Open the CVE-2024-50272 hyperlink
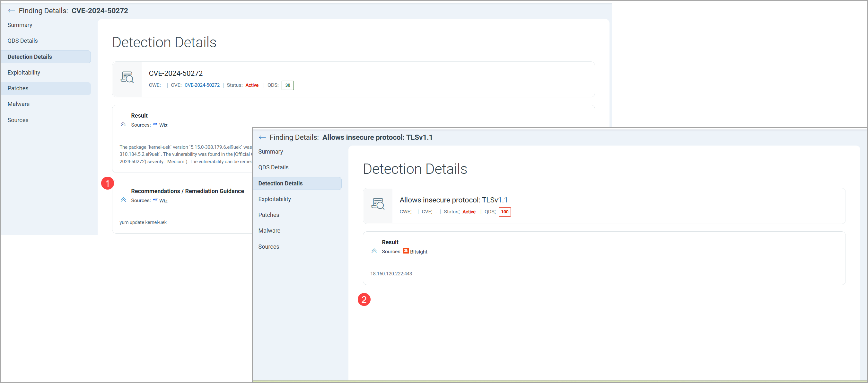Viewport: 868px width, 383px height. pos(202,85)
